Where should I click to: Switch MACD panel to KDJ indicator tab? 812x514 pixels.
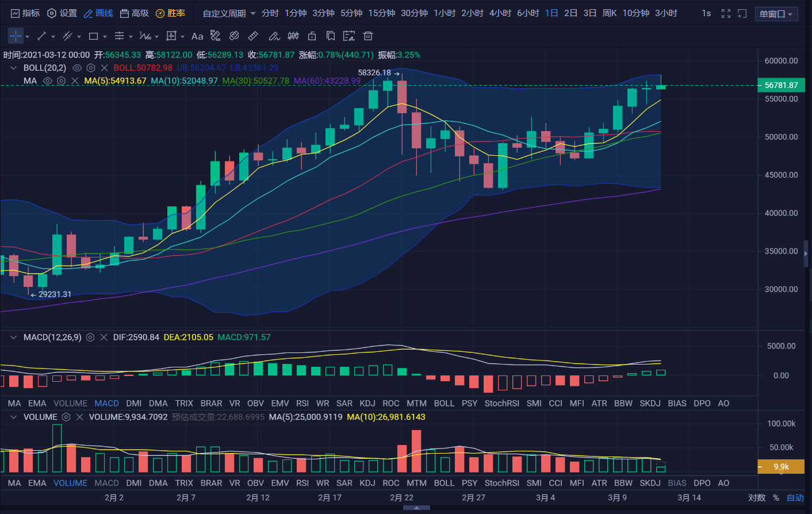[367, 404]
